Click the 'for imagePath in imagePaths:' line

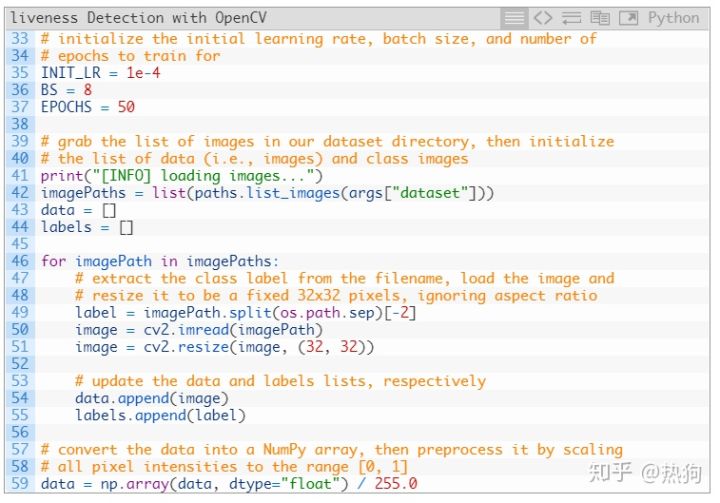160,261
